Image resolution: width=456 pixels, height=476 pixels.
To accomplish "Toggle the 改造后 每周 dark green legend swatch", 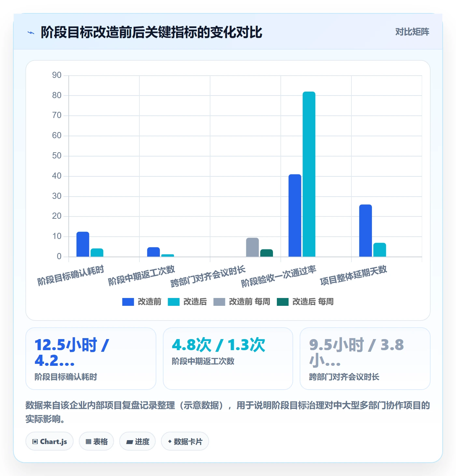I will point(283,302).
